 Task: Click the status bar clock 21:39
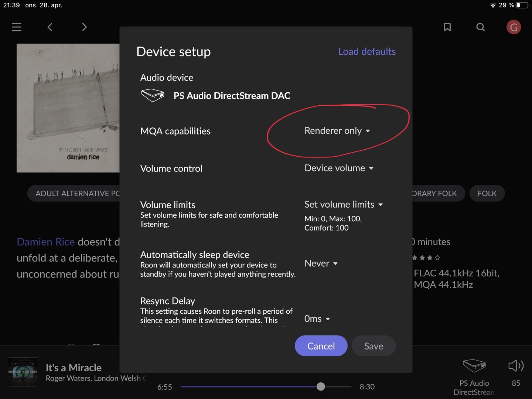(x=11, y=5)
